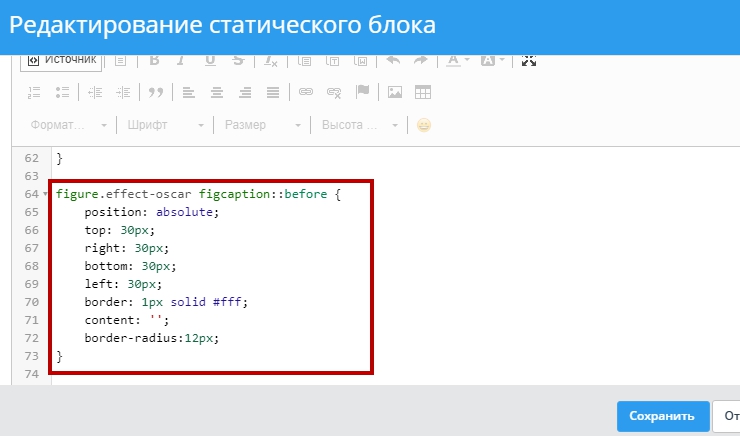Toggle italic formatting

pos(181,60)
